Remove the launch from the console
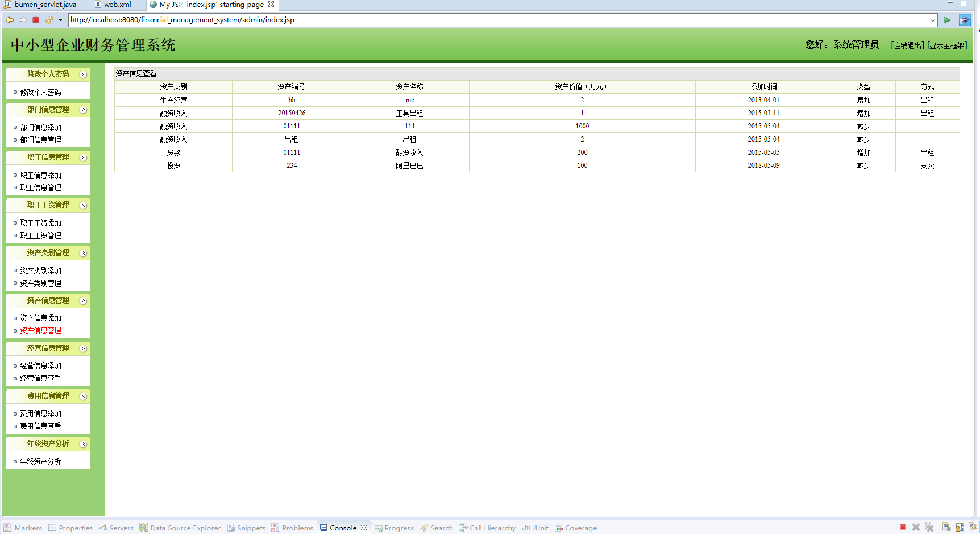980x535 pixels. coord(916,528)
